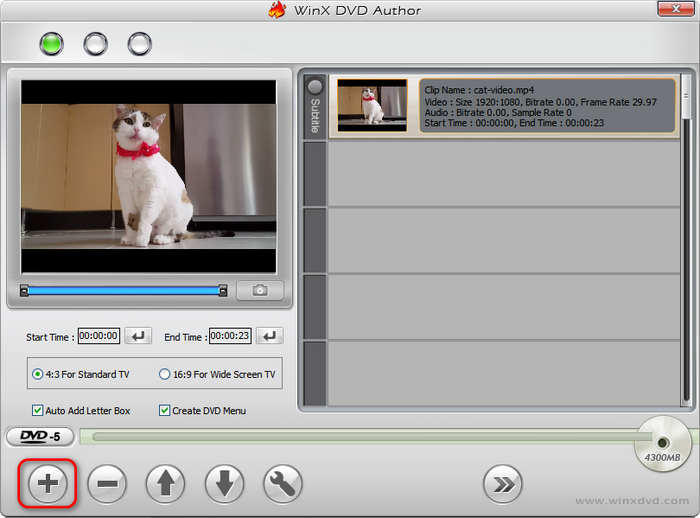
Task: Confirm end time with the enter arrow
Action: click(x=270, y=336)
